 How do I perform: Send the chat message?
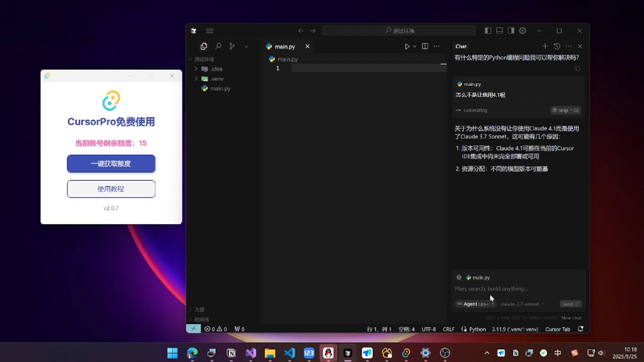(570, 304)
